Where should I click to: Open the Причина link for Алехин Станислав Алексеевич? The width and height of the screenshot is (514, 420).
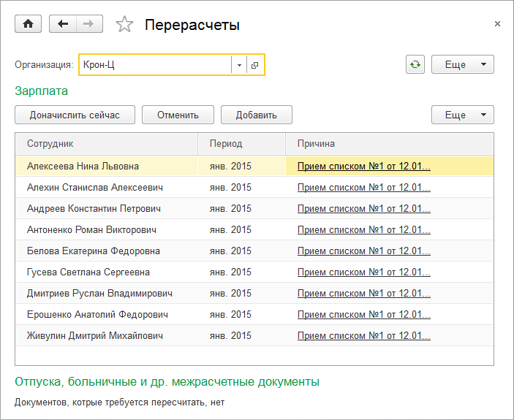click(363, 187)
